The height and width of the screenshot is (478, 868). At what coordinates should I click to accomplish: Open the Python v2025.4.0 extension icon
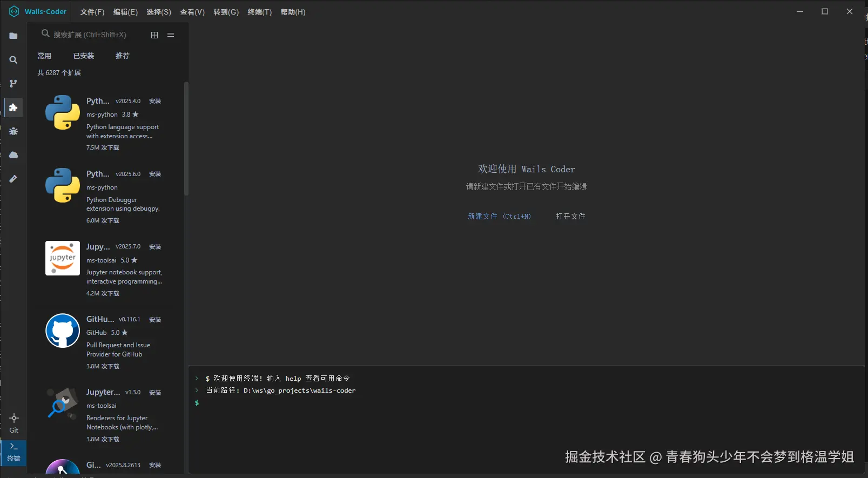click(x=63, y=112)
